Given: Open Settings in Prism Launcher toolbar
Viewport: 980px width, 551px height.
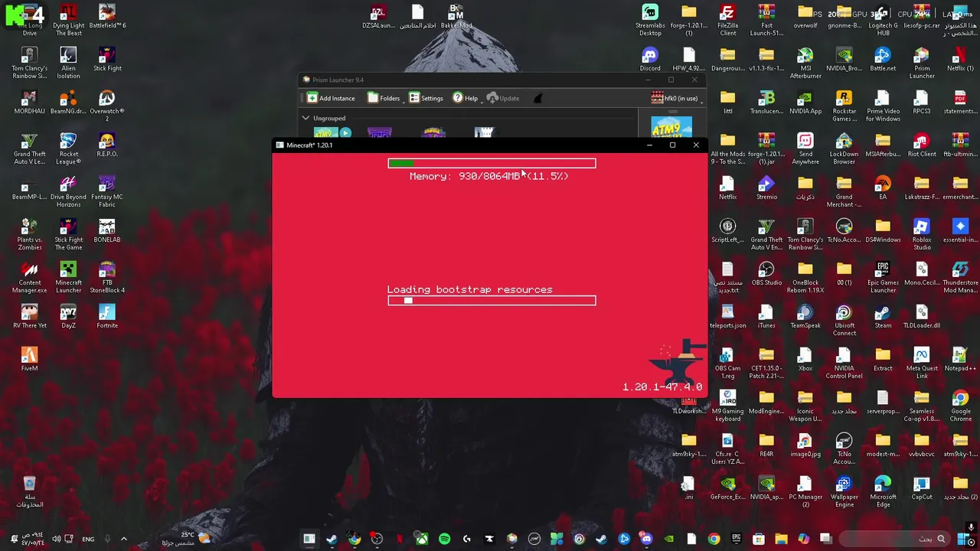Looking at the screenshot, I should pyautogui.click(x=426, y=98).
